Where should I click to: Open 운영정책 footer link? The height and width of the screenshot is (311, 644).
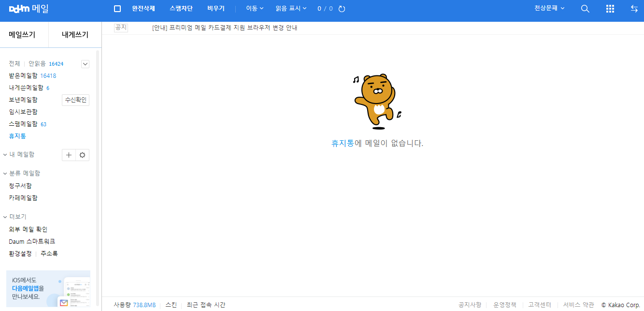point(505,305)
